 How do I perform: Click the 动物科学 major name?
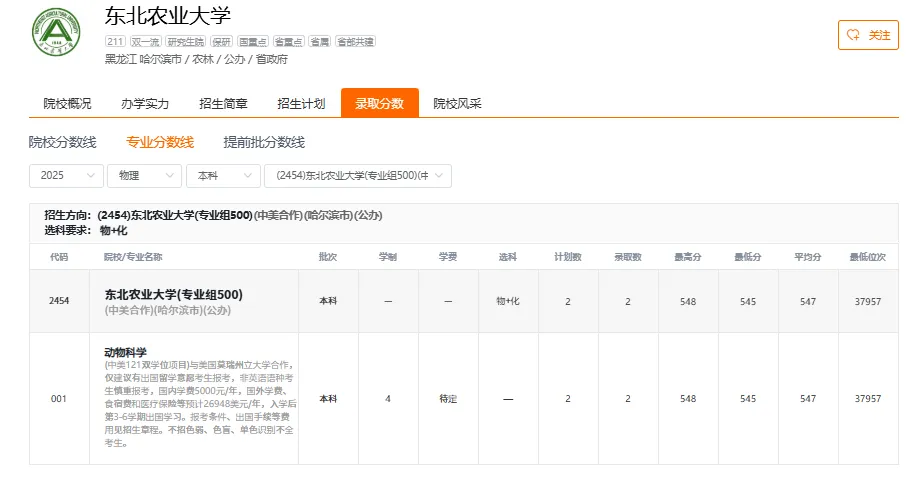coord(126,352)
